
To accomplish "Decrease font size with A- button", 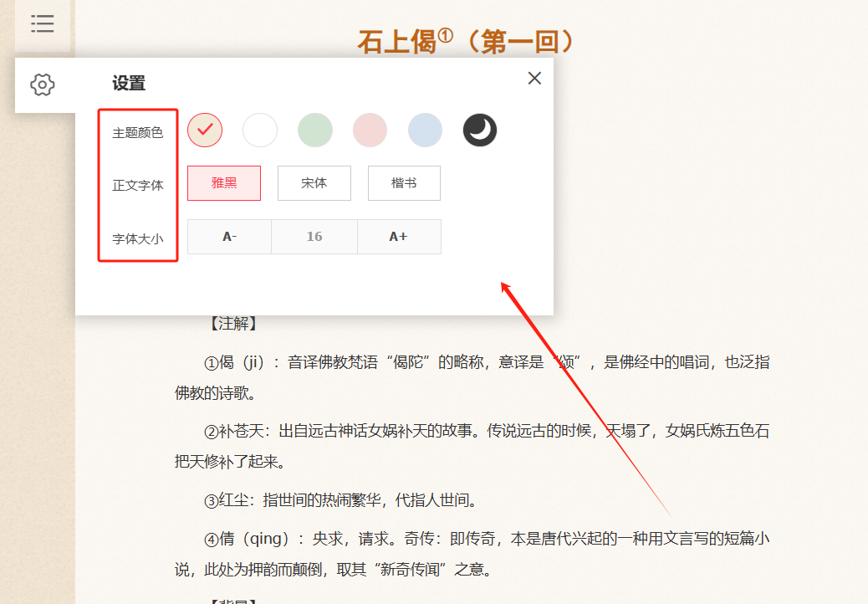I will pos(229,237).
